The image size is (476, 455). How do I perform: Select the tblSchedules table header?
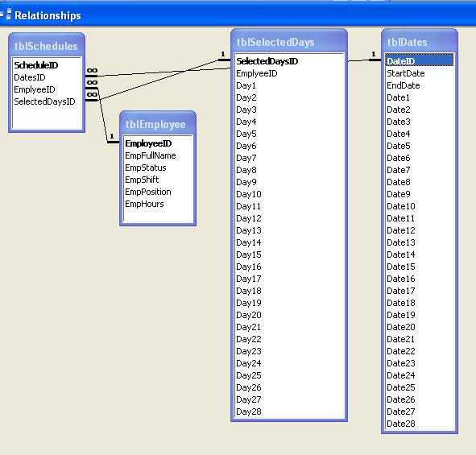coord(47,46)
